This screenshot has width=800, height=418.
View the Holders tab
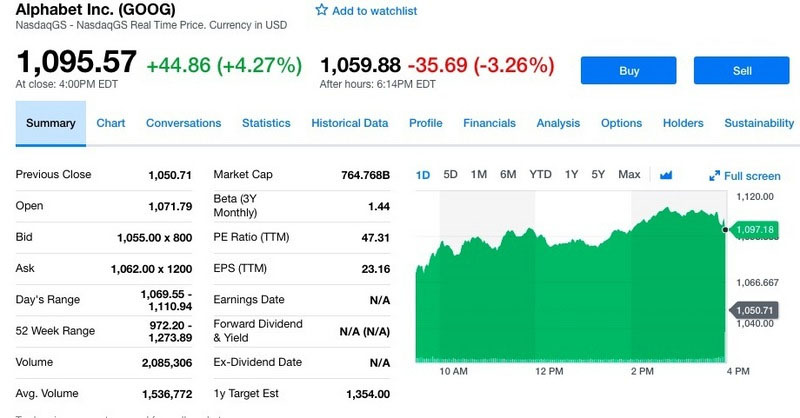683,123
